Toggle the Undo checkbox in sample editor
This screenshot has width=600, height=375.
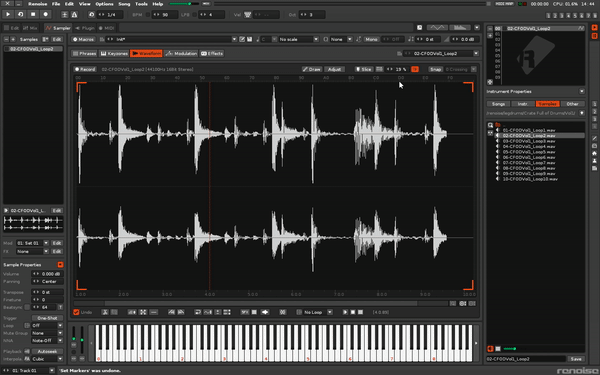pyautogui.click(x=76, y=312)
